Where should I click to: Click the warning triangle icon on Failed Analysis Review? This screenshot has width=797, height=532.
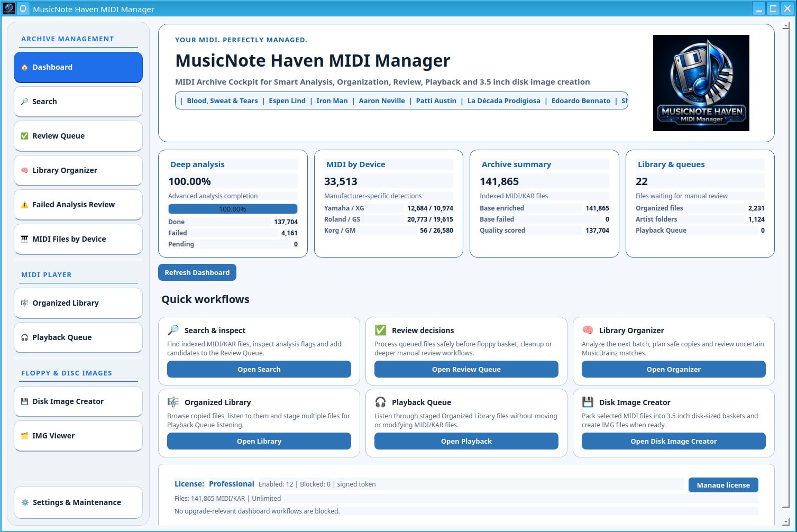point(24,205)
